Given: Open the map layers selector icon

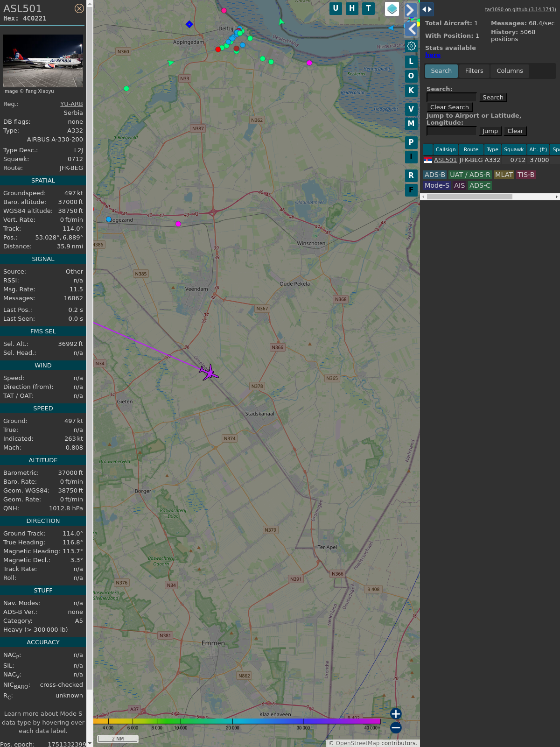Looking at the screenshot, I should pos(392,8).
